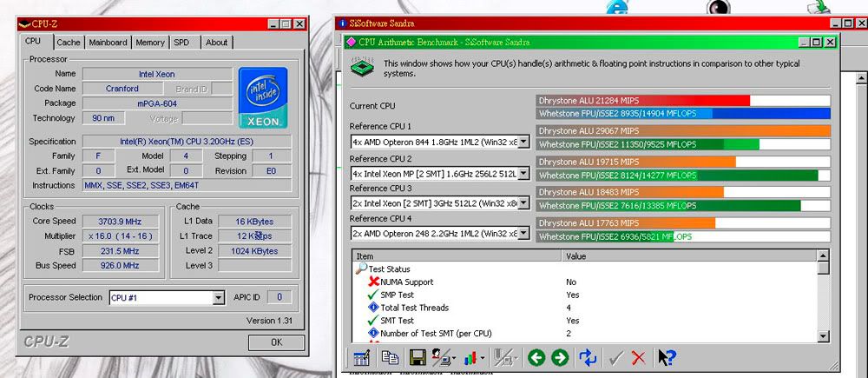Click the CPU-Z title bar logo icon
The width and height of the screenshot is (868, 378).
tap(25, 23)
